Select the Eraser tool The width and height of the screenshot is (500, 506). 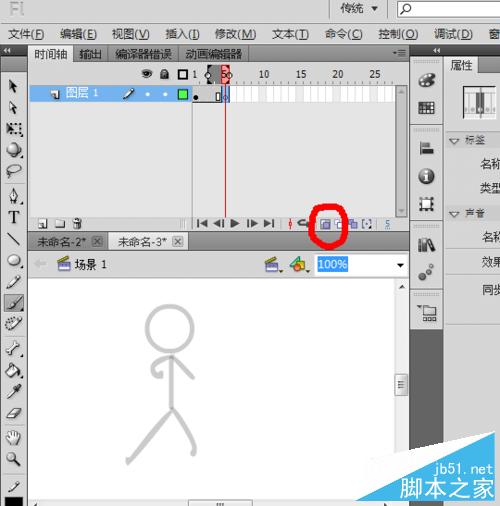coord(14,413)
